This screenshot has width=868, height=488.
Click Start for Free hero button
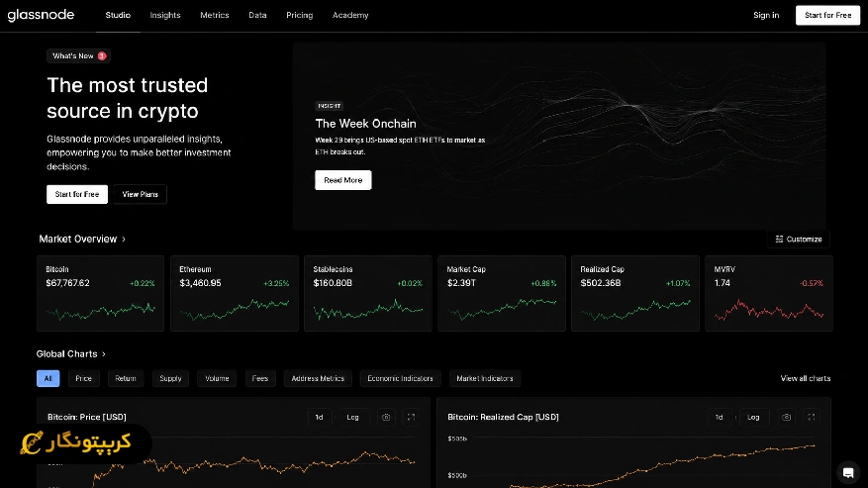77,194
